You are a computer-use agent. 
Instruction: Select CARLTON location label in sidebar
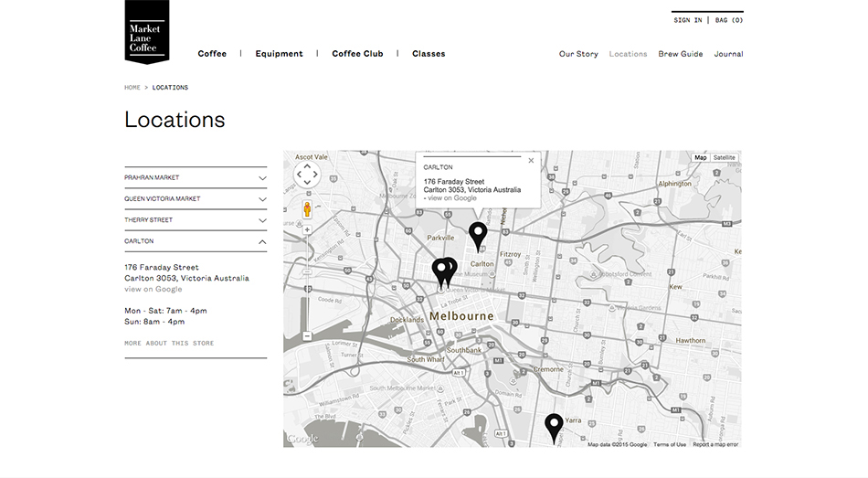[x=139, y=241]
